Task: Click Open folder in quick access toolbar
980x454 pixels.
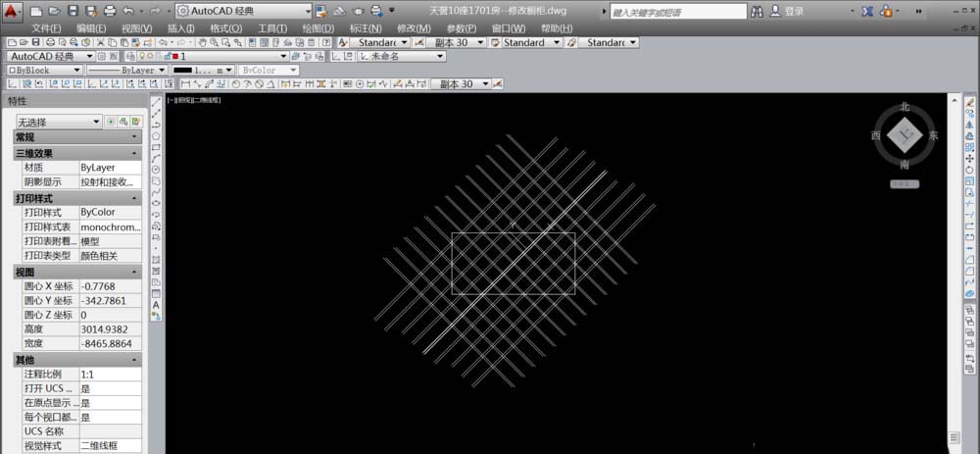Action: 54,11
